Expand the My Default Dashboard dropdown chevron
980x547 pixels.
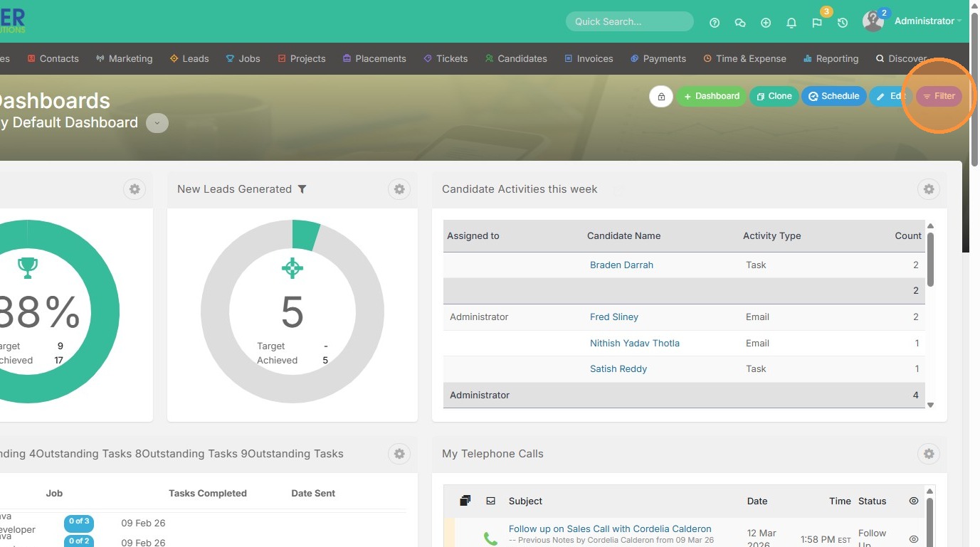[x=157, y=123]
